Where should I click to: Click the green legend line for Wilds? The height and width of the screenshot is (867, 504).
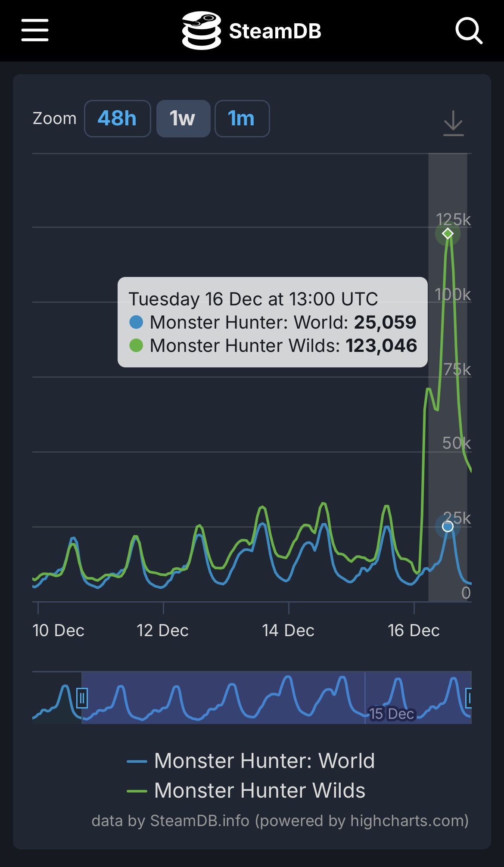coord(137,791)
